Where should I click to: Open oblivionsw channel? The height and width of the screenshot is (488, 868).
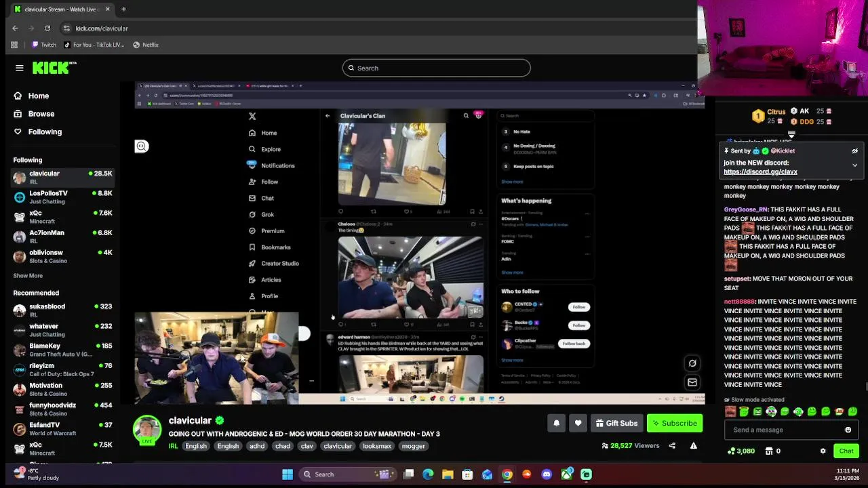62,256
